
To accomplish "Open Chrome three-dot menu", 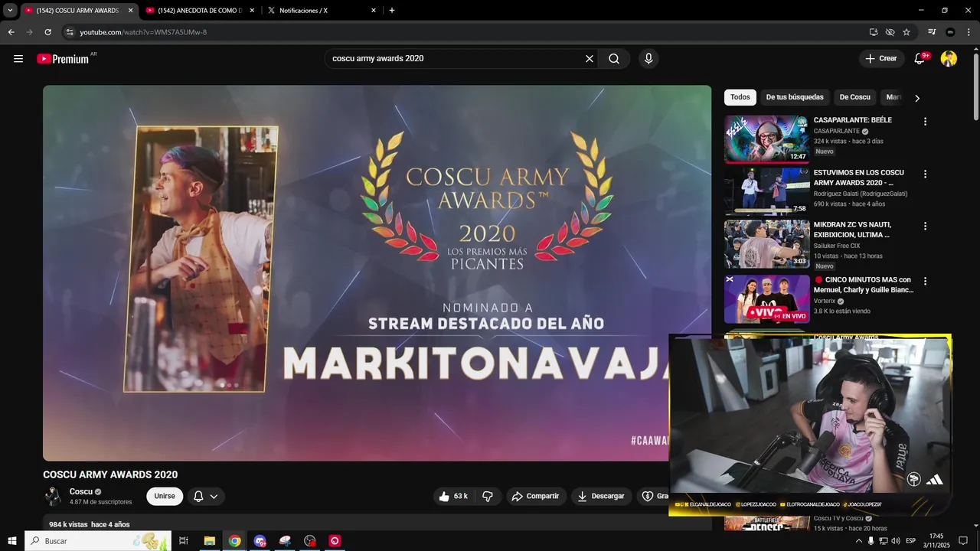I will pyautogui.click(x=969, y=32).
